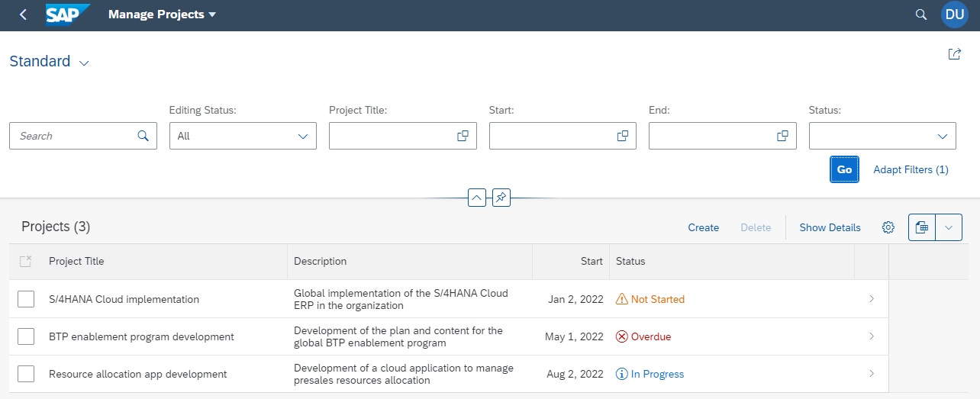
Task: Open export options dropdown arrow
Action: coord(949,227)
